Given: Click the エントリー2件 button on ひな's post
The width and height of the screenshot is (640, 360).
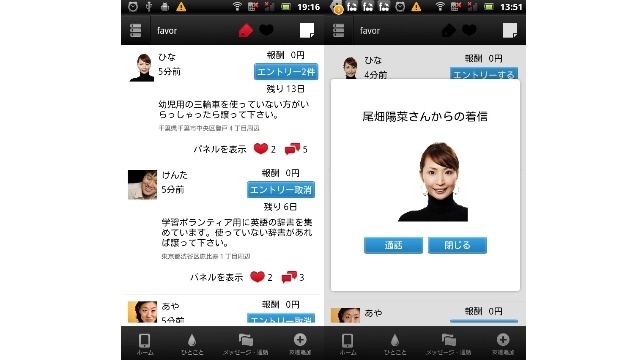Looking at the screenshot, I should (x=286, y=72).
